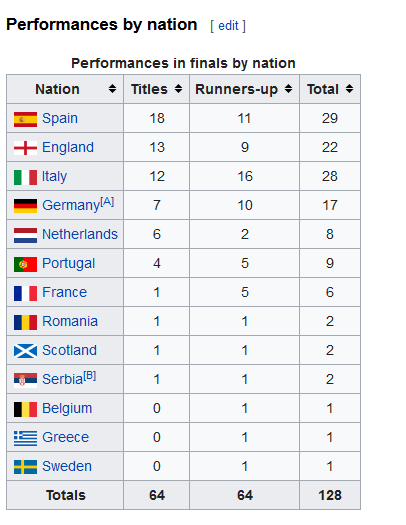Screen dimensions: 406x525
Task: Sort table by Runners-up column arrows
Action: (x=288, y=89)
